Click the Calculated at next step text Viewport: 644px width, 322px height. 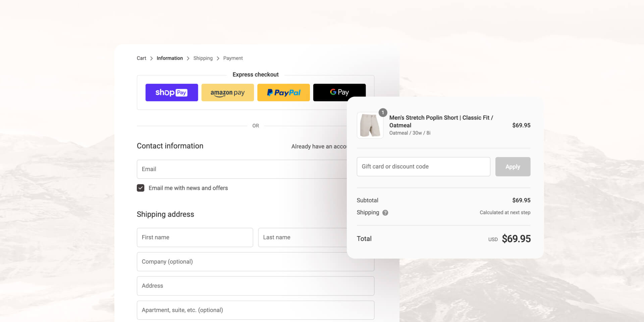tap(505, 213)
